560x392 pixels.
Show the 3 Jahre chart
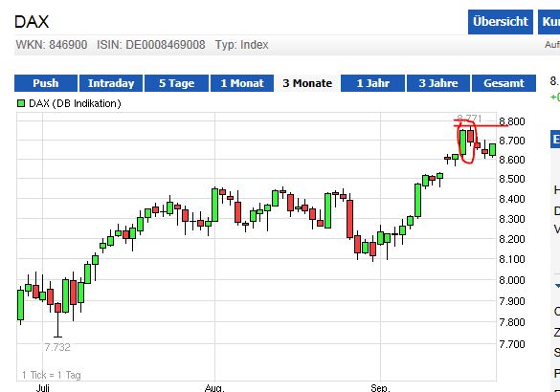click(x=438, y=83)
